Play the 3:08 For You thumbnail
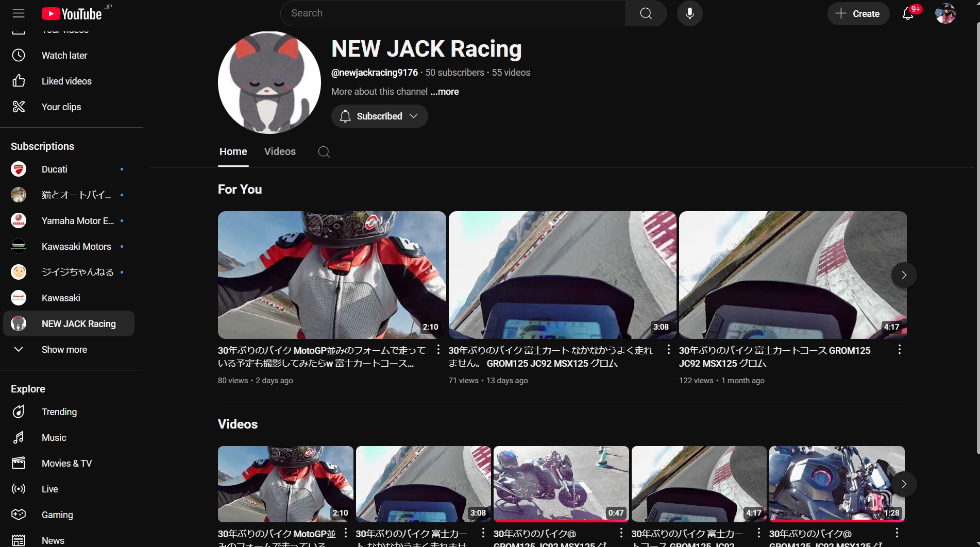 click(563, 275)
